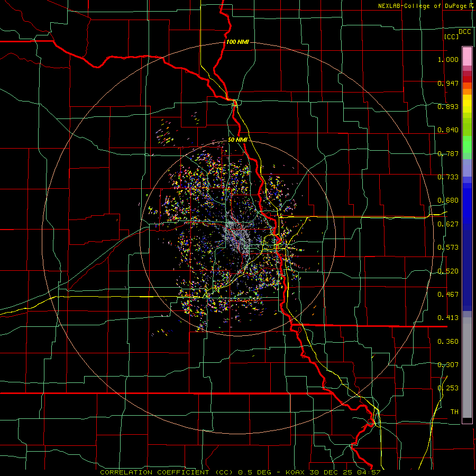Click the "TH" threshold label on the legend
The height and width of the screenshot is (476, 476).
point(454,412)
